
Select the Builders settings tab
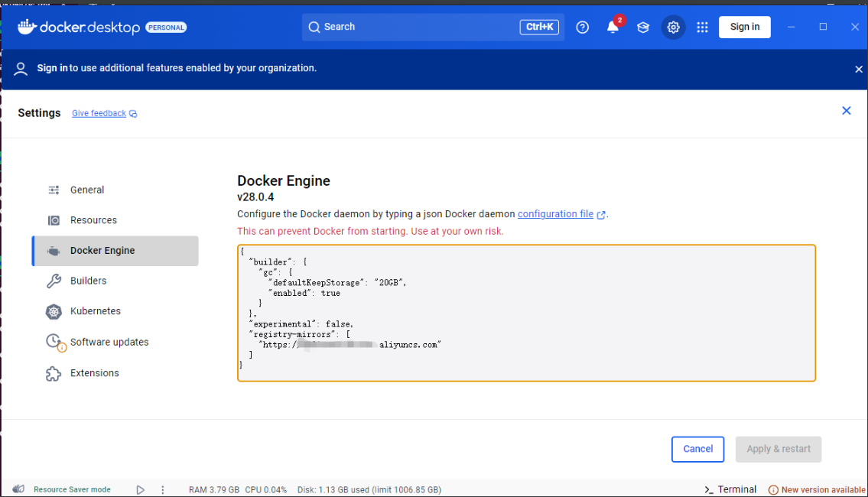(x=115, y=281)
